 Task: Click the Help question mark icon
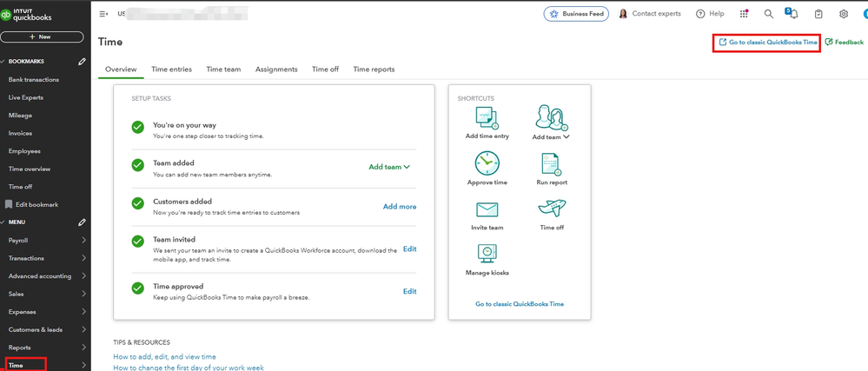pos(701,14)
